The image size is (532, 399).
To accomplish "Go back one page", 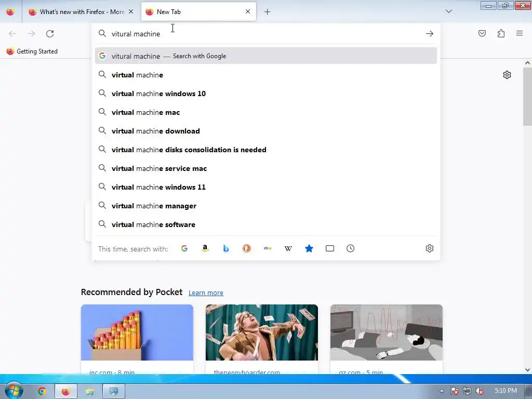I will (x=12, y=34).
